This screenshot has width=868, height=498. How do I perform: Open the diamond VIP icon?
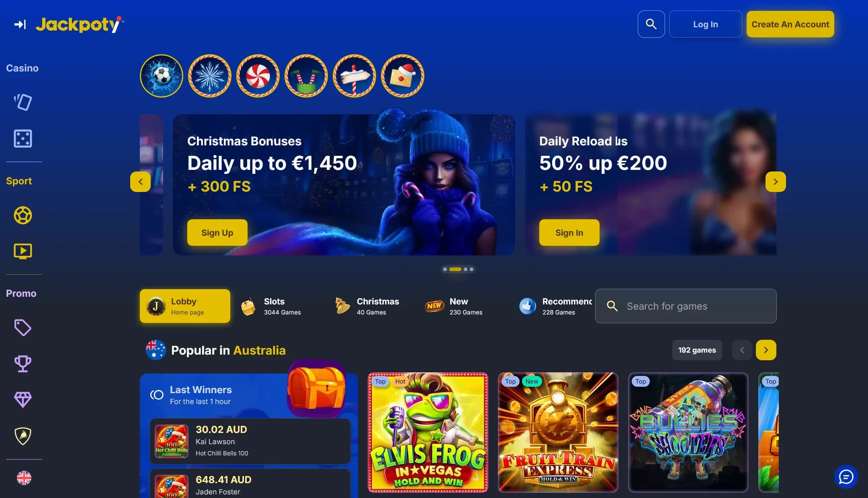23,400
